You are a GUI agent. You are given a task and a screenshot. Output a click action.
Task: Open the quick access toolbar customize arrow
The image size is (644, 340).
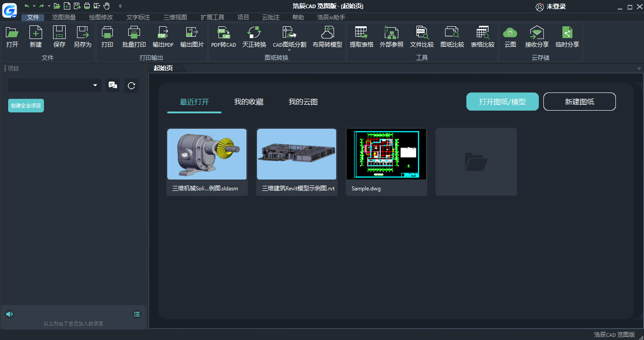point(120,6)
